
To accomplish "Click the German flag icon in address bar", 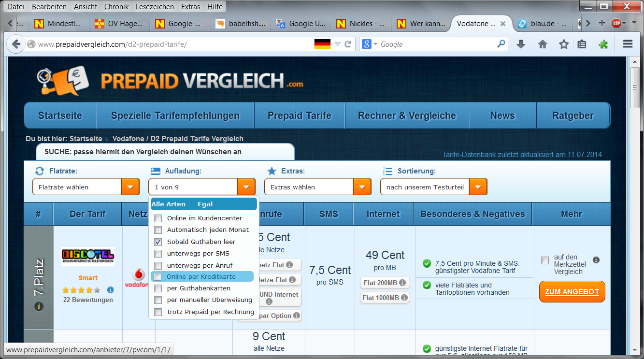I will pos(322,44).
